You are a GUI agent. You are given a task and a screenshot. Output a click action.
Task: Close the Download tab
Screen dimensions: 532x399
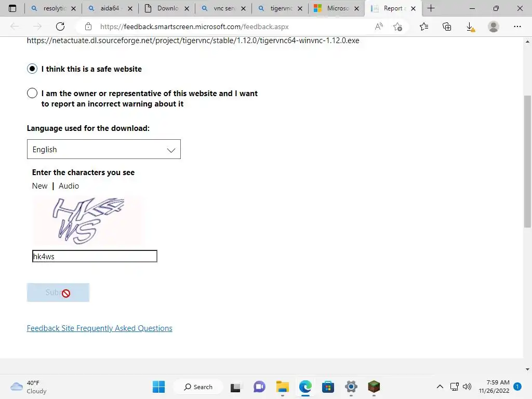[x=187, y=9]
